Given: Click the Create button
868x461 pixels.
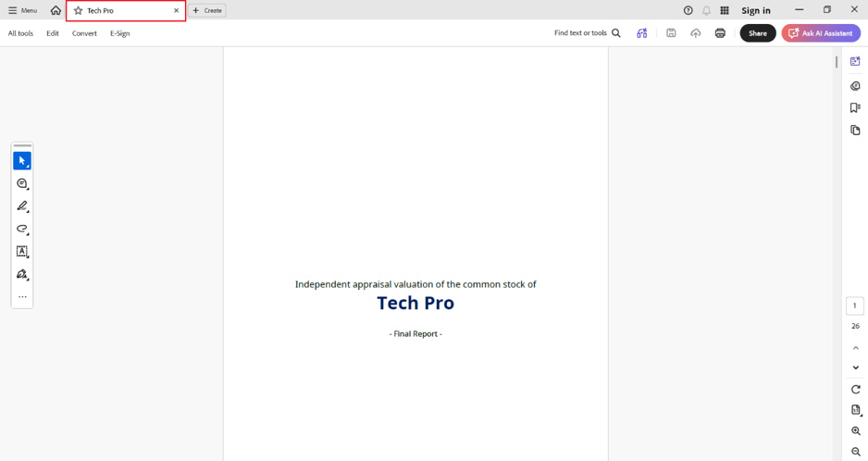Looking at the screenshot, I should click(x=207, y=10).
